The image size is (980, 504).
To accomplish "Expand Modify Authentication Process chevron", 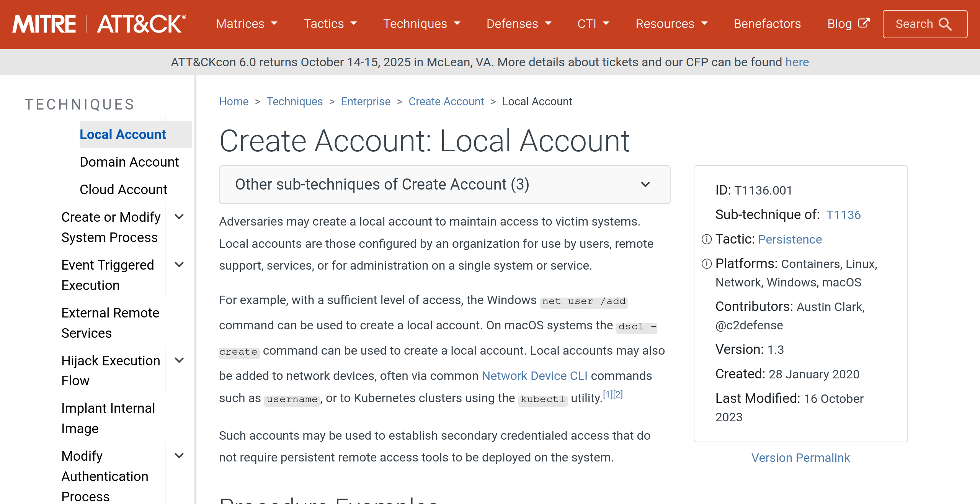I will tap(179, 456).
